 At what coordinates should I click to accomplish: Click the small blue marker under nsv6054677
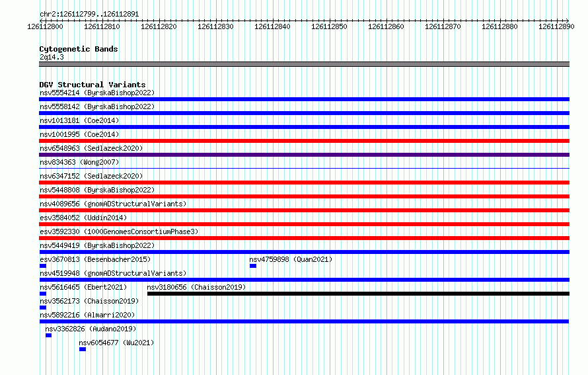tap(83, 349)
